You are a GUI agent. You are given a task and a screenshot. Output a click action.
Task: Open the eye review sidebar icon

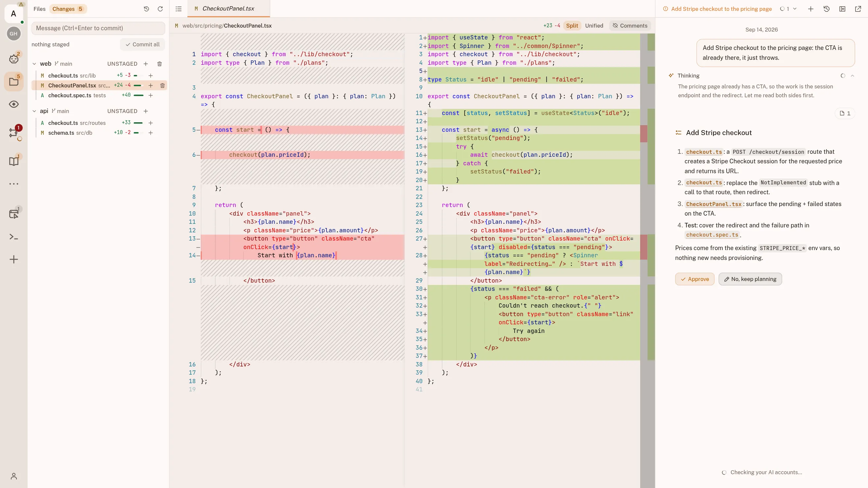(13, 105)
